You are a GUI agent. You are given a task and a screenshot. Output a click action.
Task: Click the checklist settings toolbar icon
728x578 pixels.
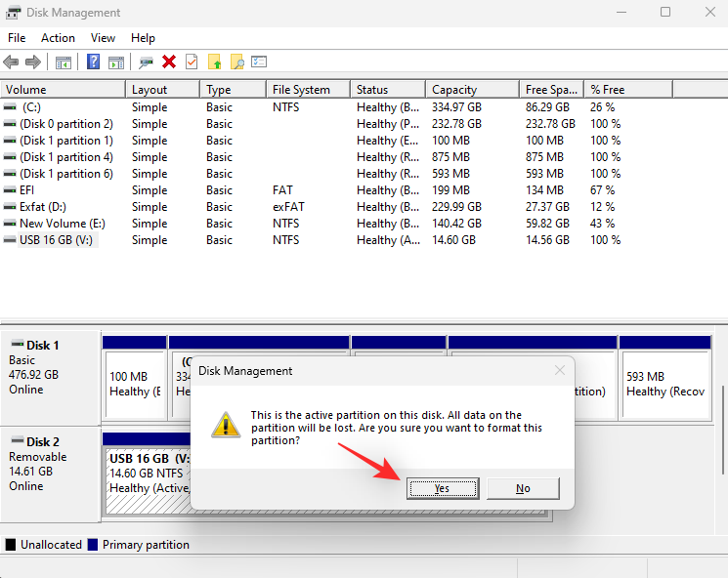(x=259, y=62)
